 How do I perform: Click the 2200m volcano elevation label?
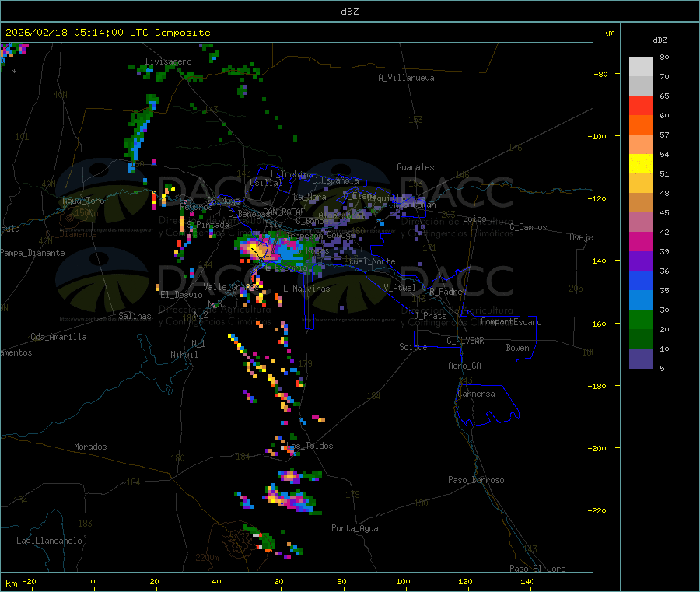point(207,558)
